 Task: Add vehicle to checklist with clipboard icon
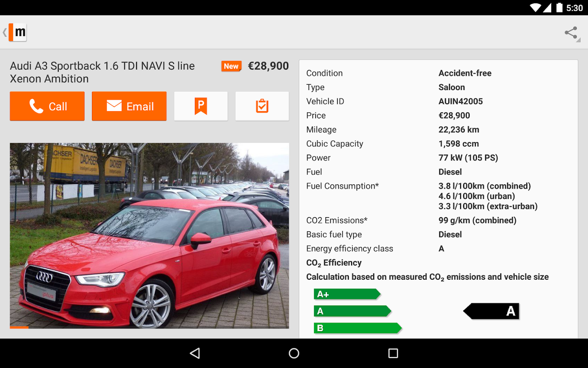[262, 106]
